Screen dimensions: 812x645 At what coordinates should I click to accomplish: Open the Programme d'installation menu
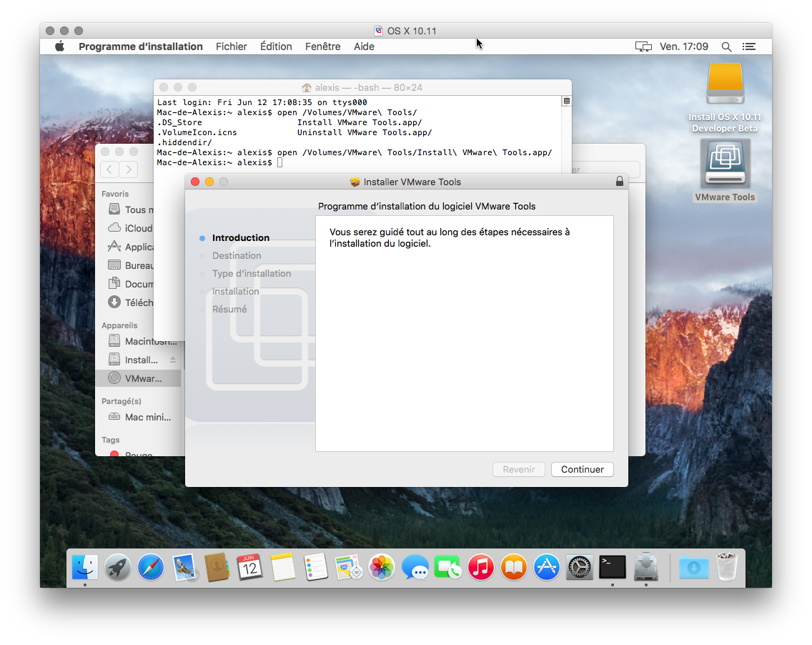coord(140,46)
